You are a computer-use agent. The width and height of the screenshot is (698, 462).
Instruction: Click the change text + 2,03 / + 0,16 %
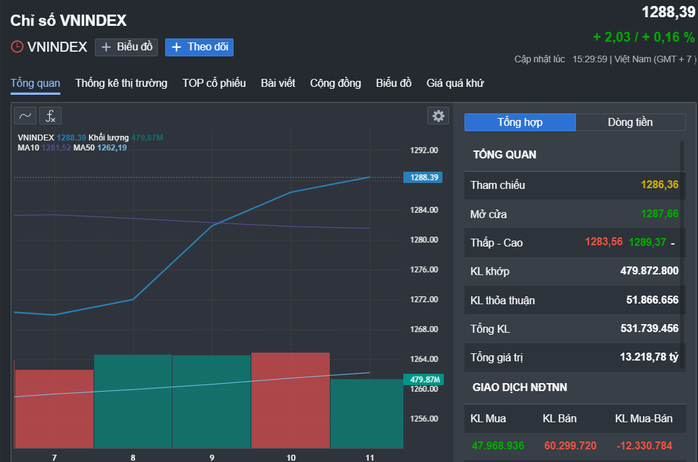tap(644, 37)
